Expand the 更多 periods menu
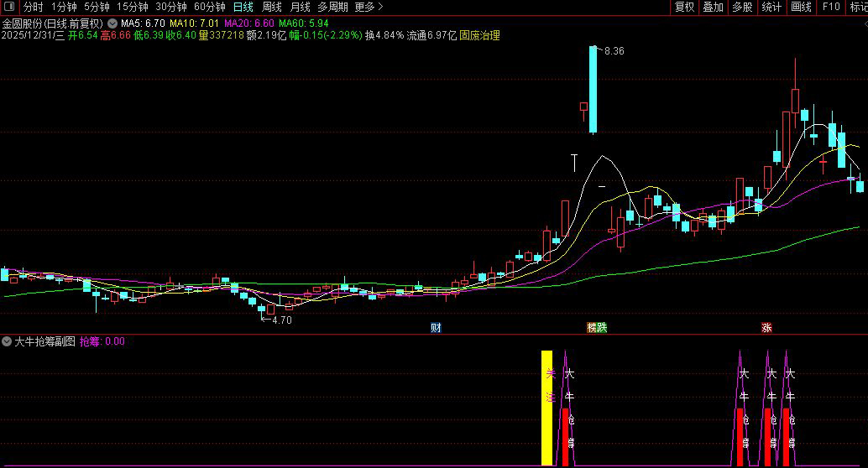This screenshot has height=468, width=868. pyautogui.click(x=369, y=8)
